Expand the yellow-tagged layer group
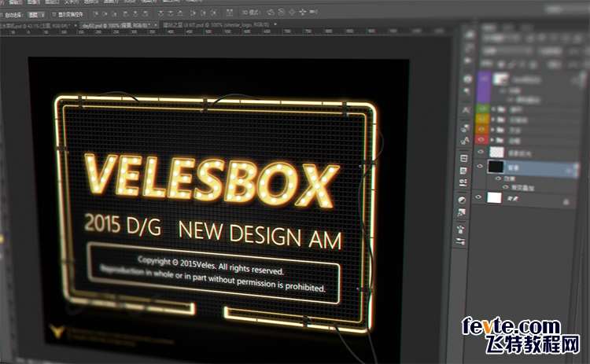 pyautogui.click(x=494, y=119)
